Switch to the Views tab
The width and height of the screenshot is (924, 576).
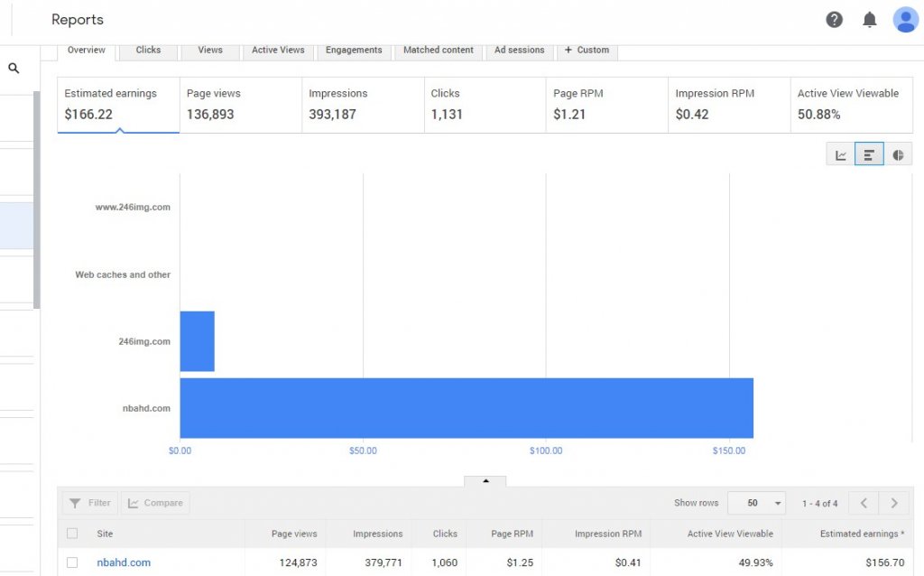(210, 51)
